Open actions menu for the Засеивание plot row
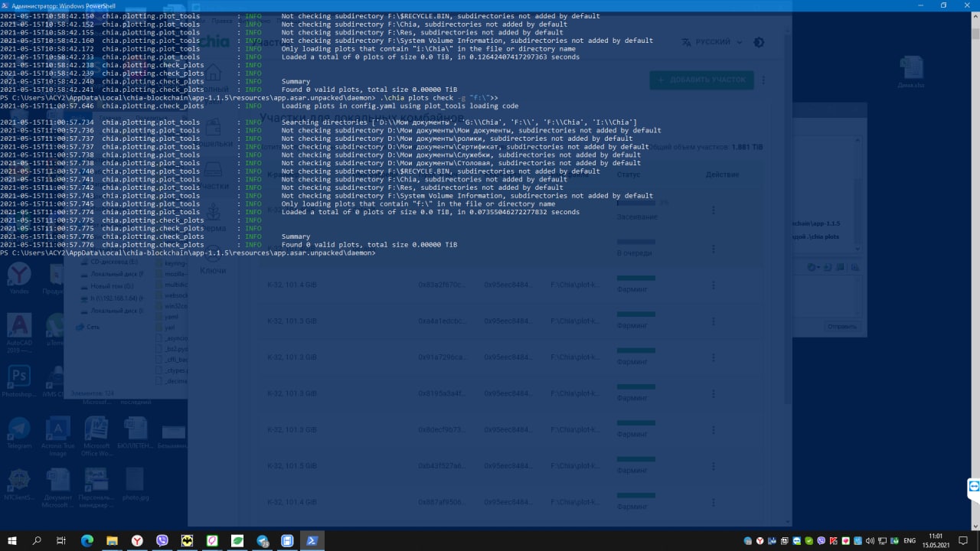Image resolution: width=980 pixels, height=551 pixels. click(x=714, y=210)
